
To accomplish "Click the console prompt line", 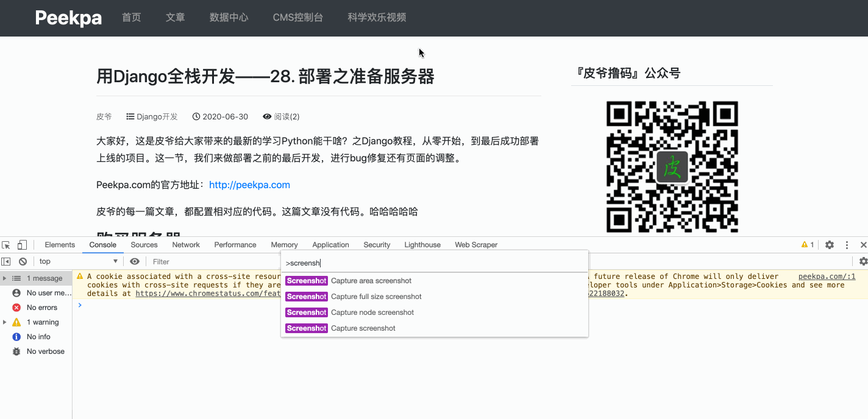I will [x=469, y=305].
